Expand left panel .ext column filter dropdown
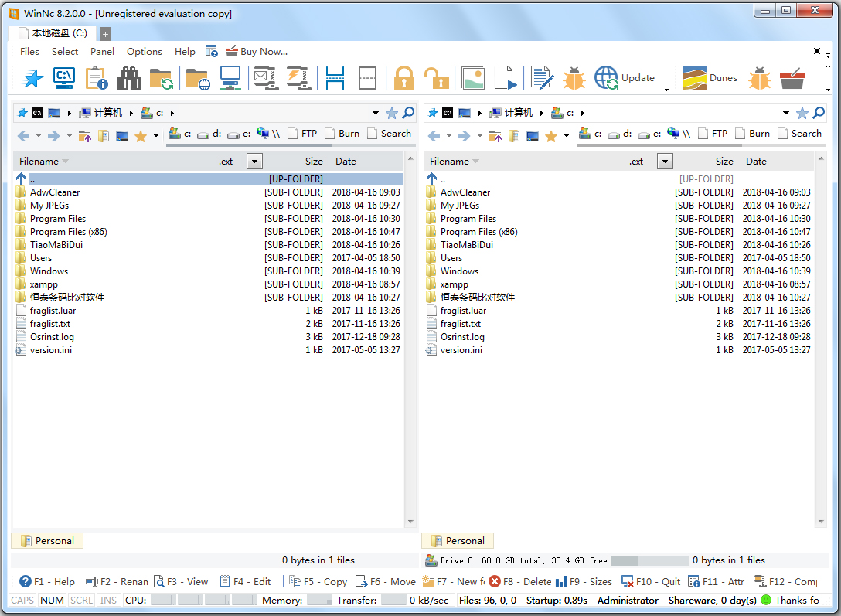Screen dimensions: 841x616 pos(255,162)
